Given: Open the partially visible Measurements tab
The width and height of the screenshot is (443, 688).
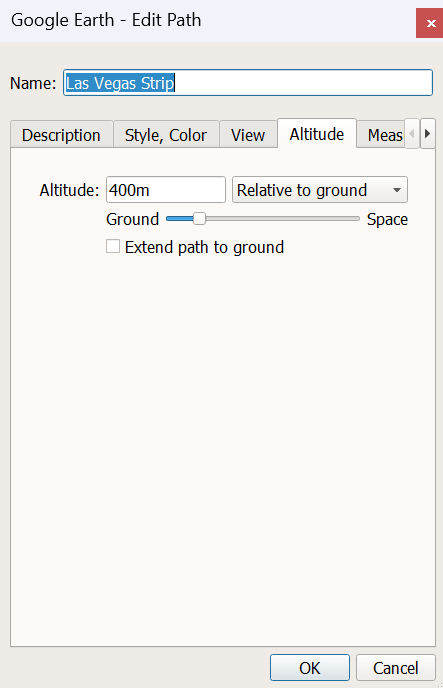Looking at the screenshot, I should pyautogui.click(x=381, y=135).
